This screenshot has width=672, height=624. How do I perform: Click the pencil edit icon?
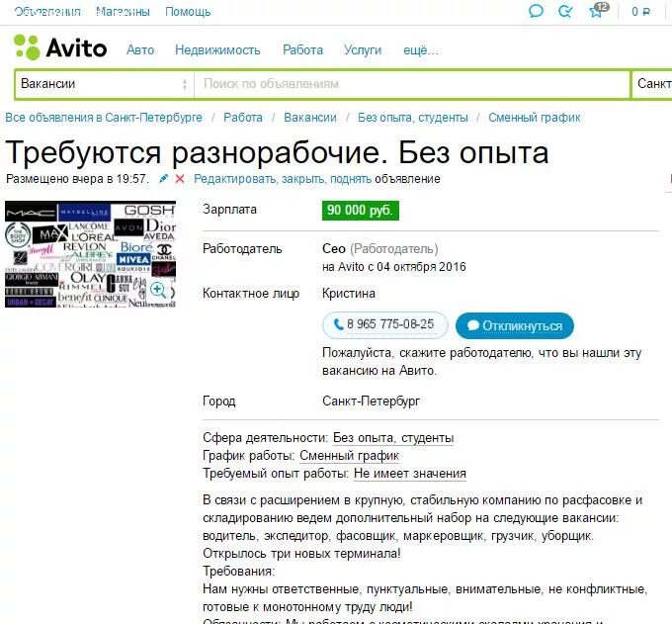163,179
